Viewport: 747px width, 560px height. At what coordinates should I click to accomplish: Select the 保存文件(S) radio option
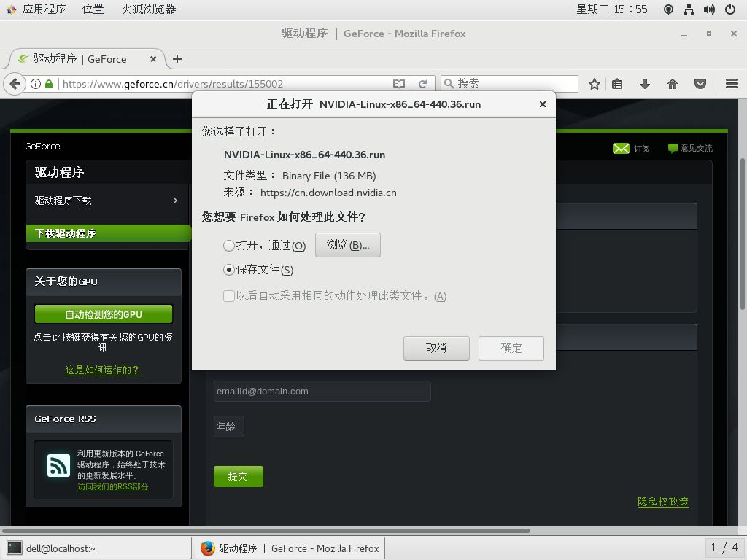(x=228, y=270)
